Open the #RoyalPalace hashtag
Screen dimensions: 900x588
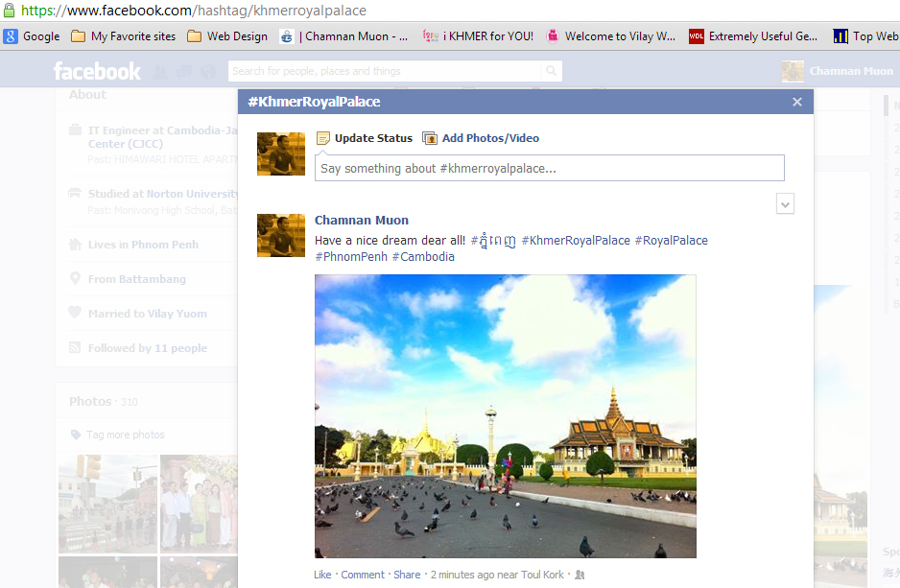point(671,241)
